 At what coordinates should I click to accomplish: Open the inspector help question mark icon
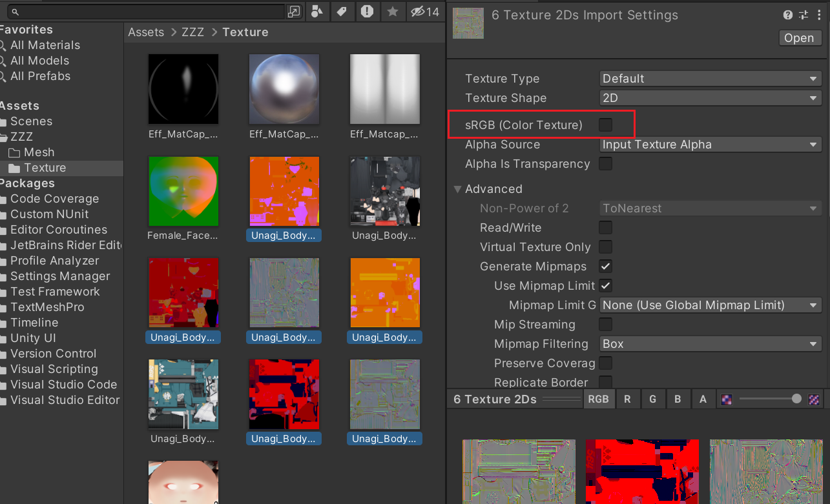[x=787, y=15]
